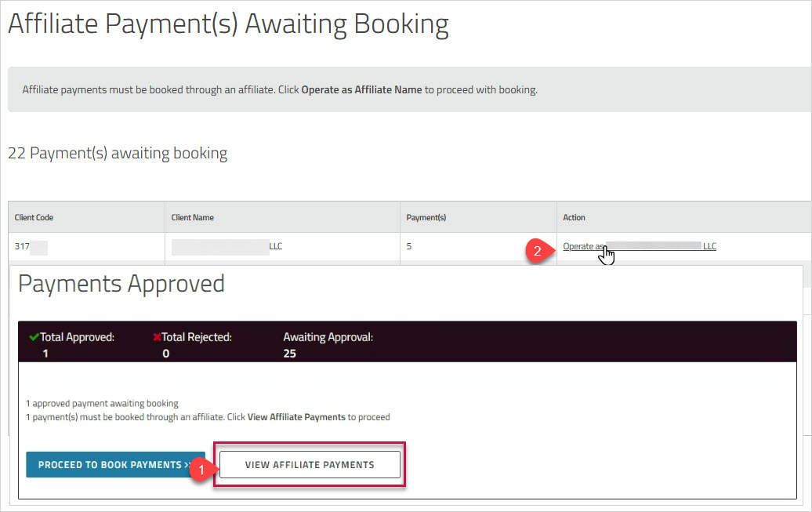Click the 1 approved payment awaiting booking line

pyautogui.click(x=102, y=404)
